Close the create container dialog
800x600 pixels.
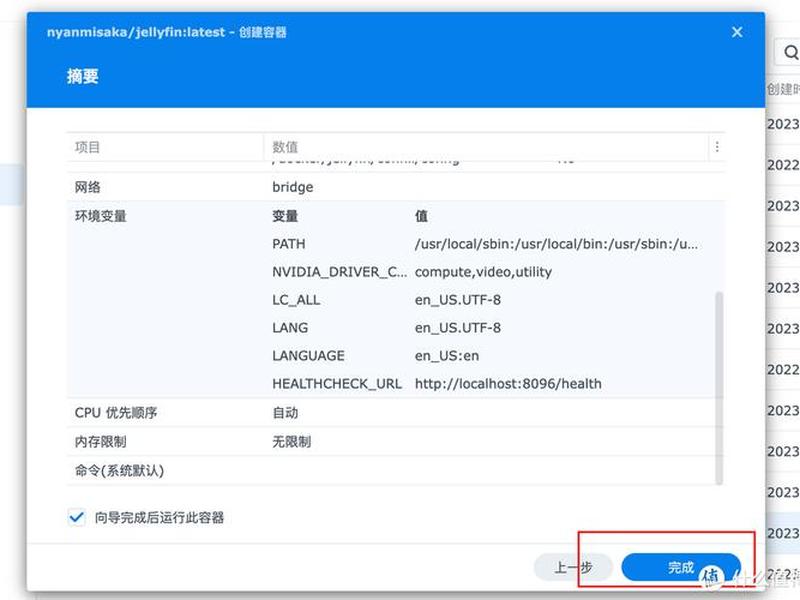point(737,32)
